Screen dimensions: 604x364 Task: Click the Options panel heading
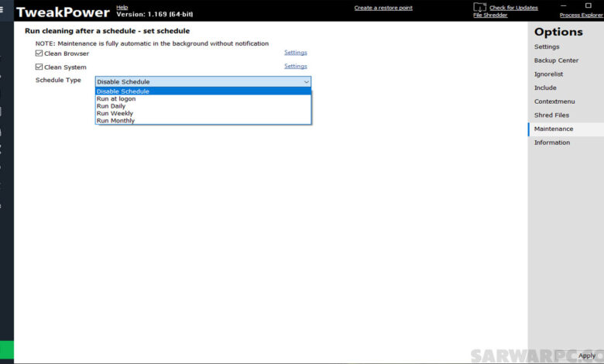click(x=558, y=32)
